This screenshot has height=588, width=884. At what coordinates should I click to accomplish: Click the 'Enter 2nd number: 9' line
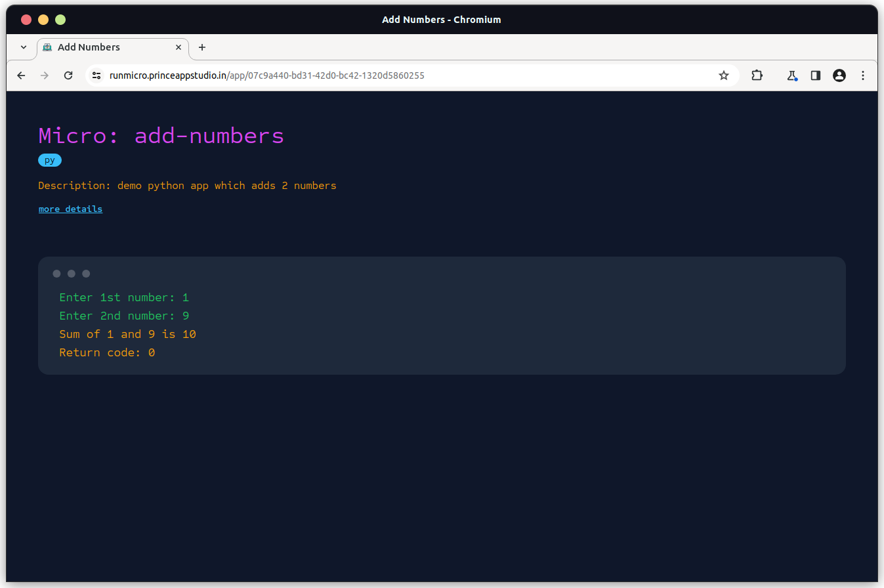[124, 316]
